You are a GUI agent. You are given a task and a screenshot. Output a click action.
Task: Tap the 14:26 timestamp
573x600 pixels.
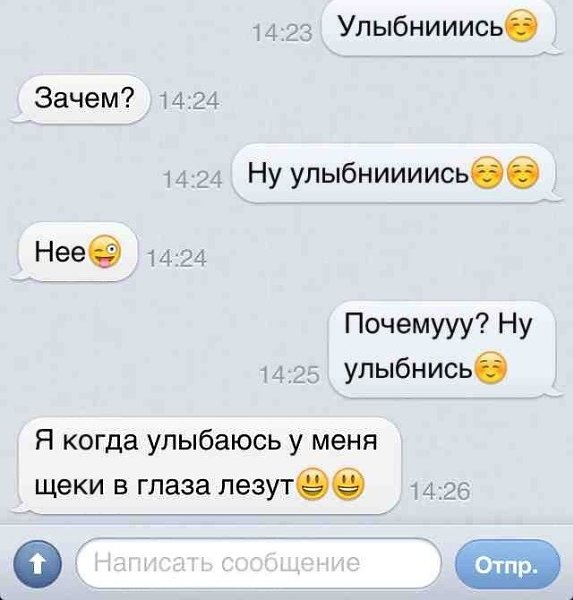point(439,492)
